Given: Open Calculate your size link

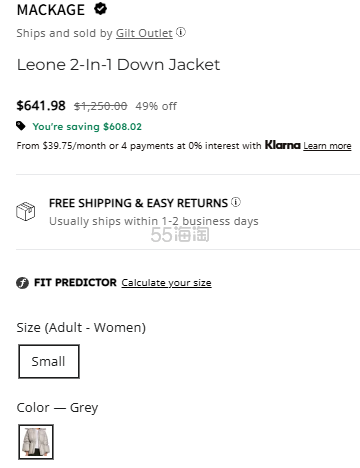Looking at the screenshot, I should click(x=166, y=283).
